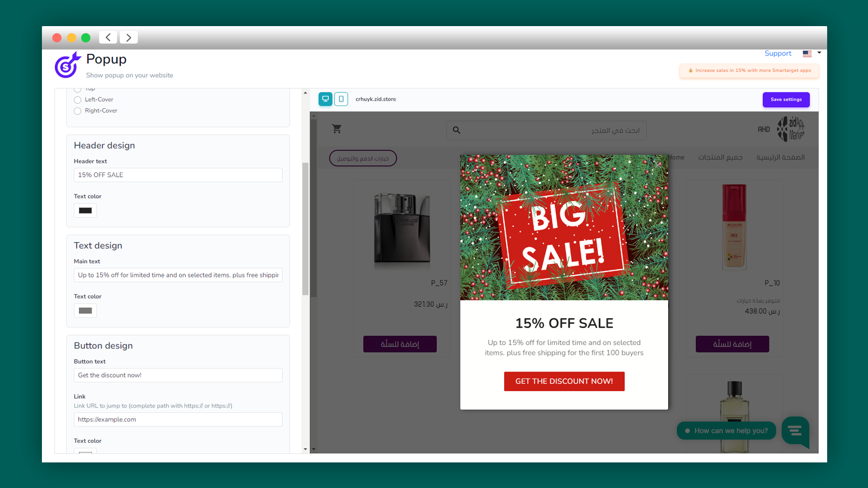Click the store search magnifier icon
868x488 pixels.
(x=456, y=130)
